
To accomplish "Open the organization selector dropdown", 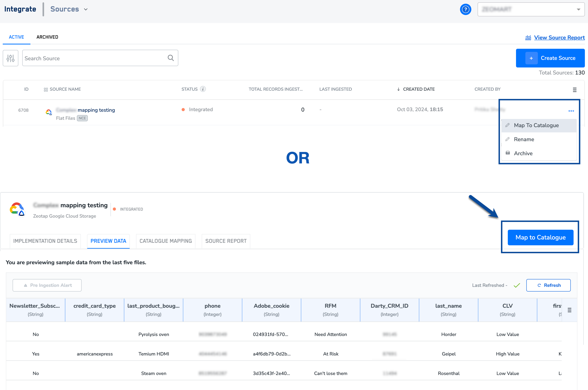I will click(x=531, y=9).
